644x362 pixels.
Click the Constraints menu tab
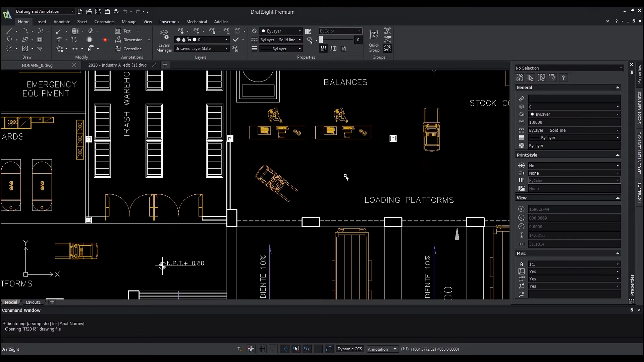(104, 22)
